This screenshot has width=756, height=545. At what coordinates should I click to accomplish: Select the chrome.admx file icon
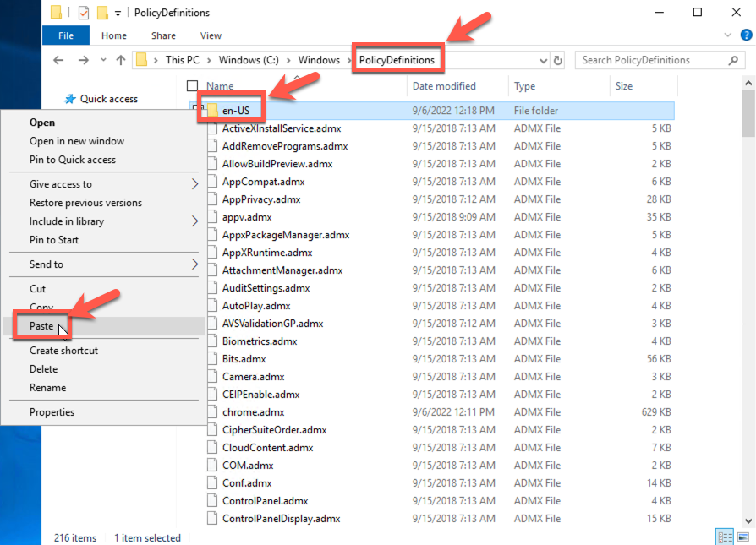213,412
